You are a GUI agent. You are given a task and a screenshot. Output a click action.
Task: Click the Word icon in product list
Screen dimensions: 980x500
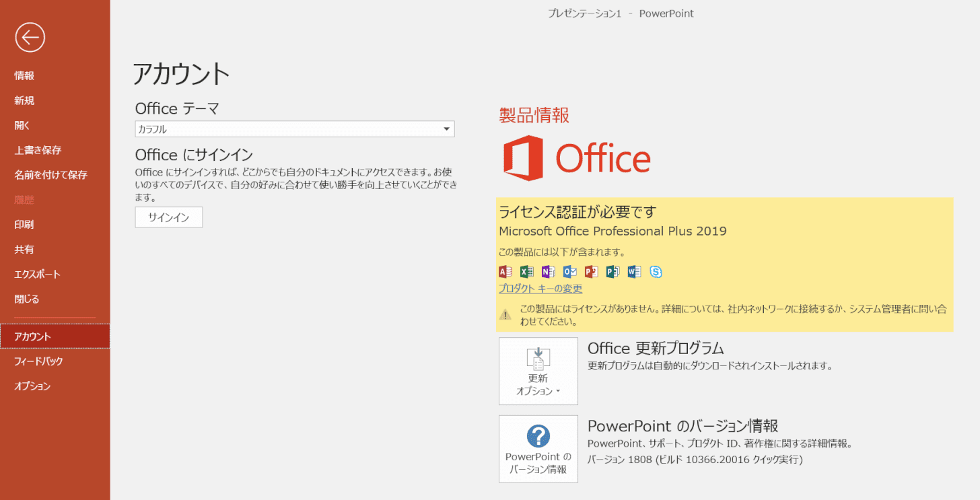coord(634,272)
